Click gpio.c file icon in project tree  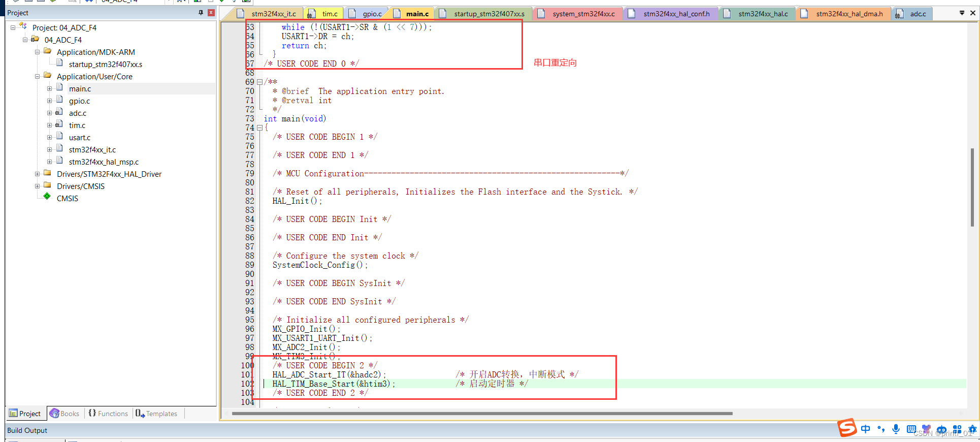click(x=59, y=100)
